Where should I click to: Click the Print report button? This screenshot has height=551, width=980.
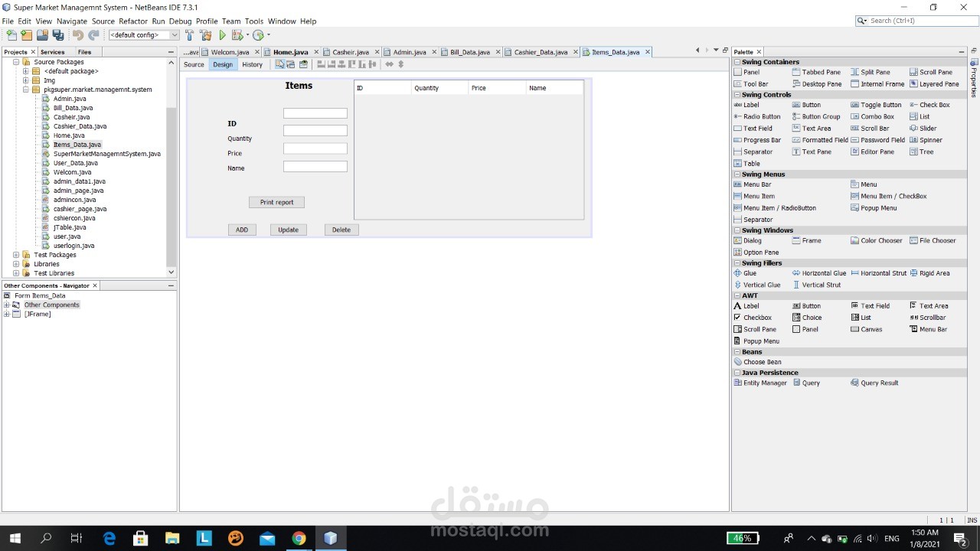276,202
